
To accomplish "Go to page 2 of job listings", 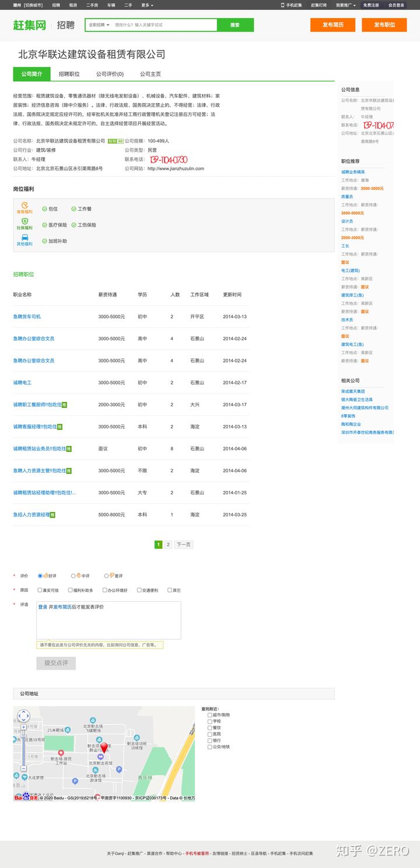I will (168, 545).
